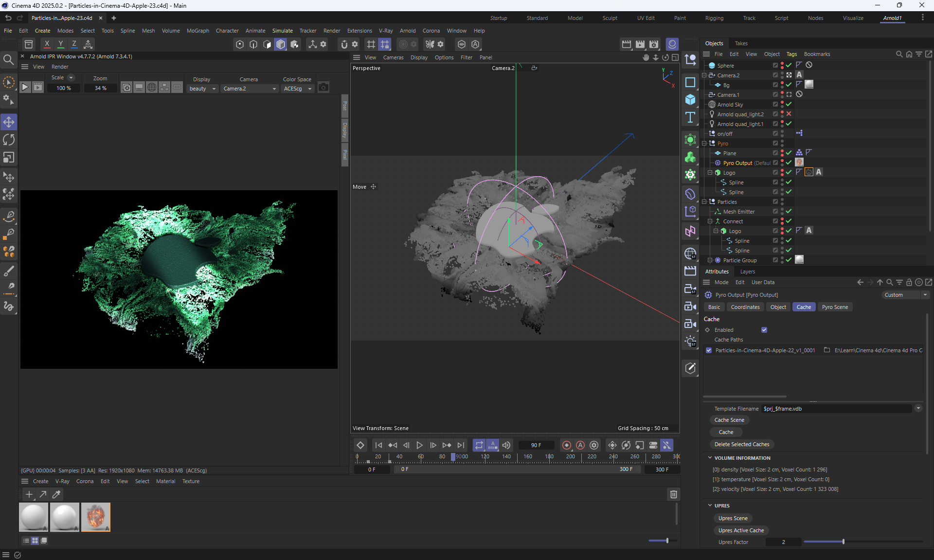Open the Simulate menu
The width and height of the screenshot is (934, 560).
coord(282,31)
